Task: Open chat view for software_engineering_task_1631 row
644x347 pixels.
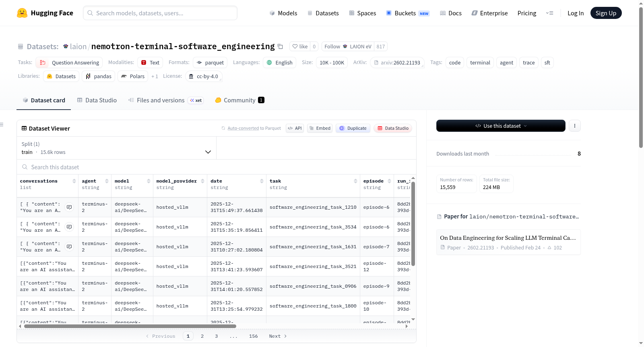Action: [x=69, y=247]
